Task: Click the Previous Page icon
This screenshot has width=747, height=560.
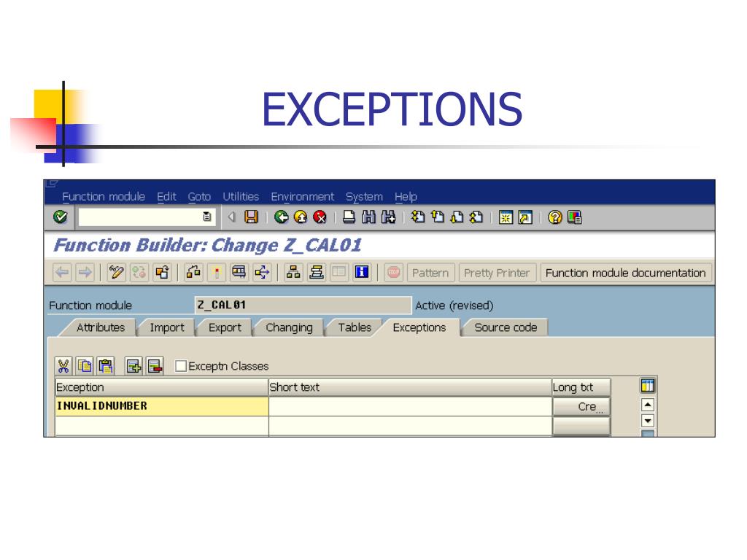Action: pos(438,217)
